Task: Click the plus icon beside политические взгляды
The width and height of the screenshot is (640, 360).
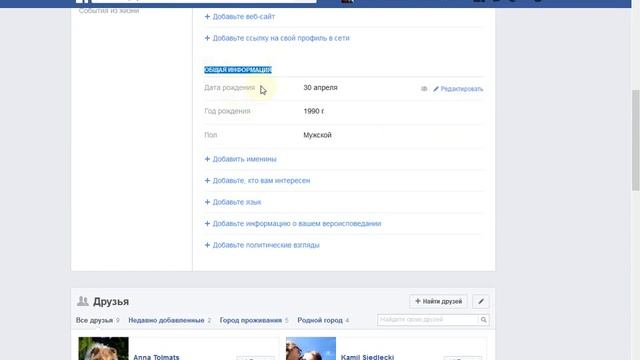Action: [x=207, y=245]
